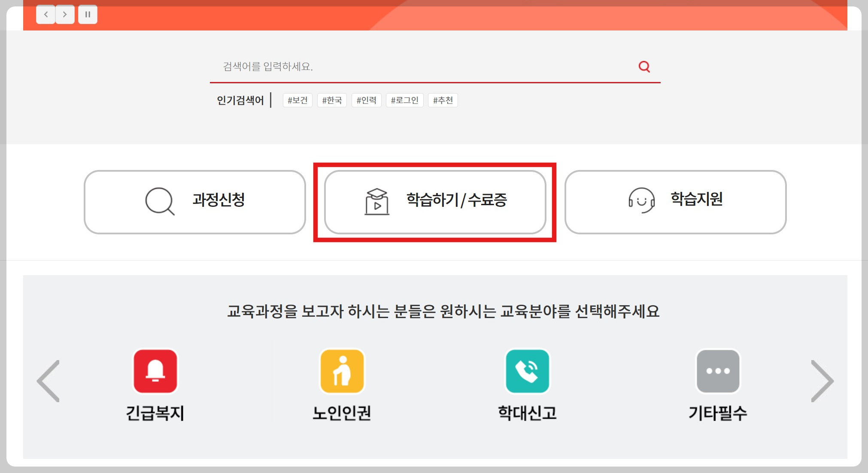Pause the banner slideshow
Screen dimensions: 868x473
click(88, 15)
